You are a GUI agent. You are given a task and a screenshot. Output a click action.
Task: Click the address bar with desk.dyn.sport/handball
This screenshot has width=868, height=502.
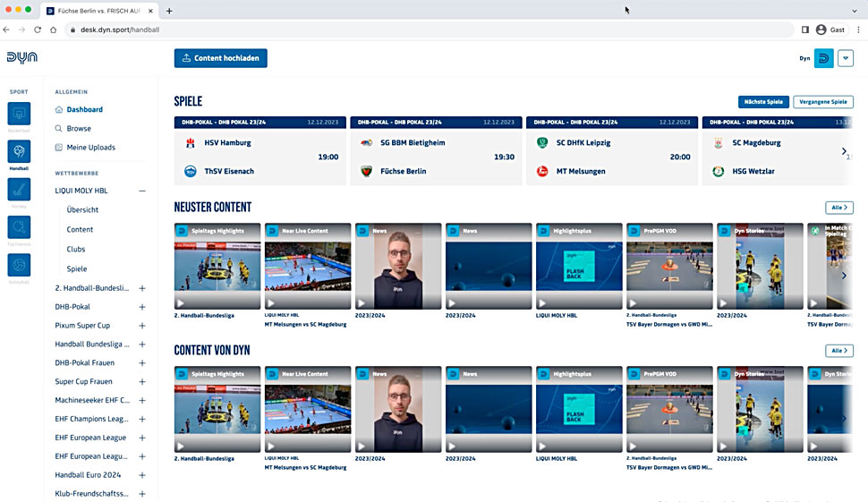tap(429, 30)
